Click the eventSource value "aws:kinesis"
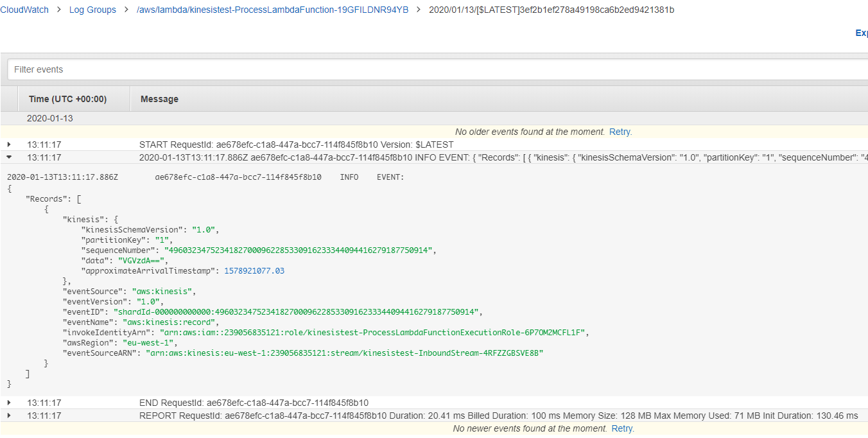Viewport: 868px width, 438px height. click(x=162, y=291)
